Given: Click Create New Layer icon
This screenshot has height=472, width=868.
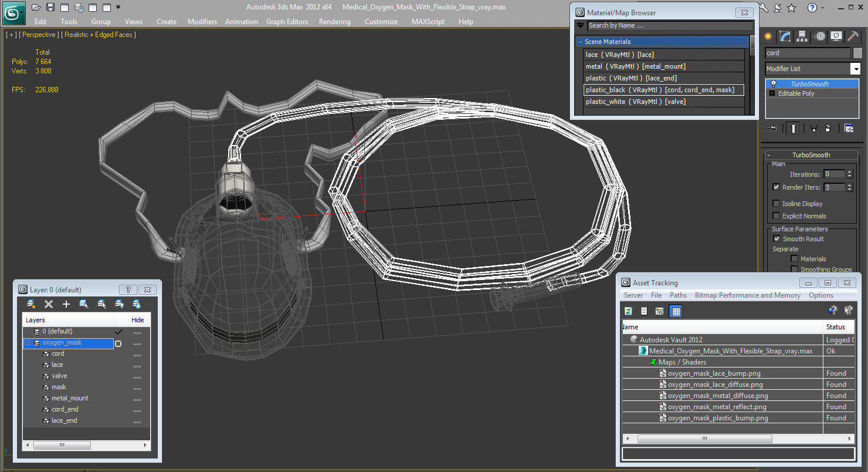Looking at the screenshot, I should [x=31, y=304].
